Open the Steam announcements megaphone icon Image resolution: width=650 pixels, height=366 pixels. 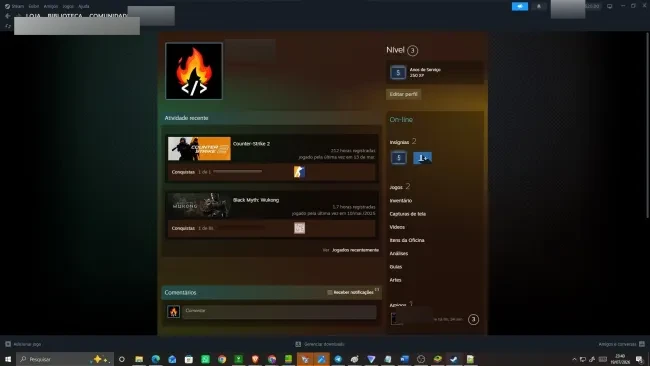tap(520, 6)
